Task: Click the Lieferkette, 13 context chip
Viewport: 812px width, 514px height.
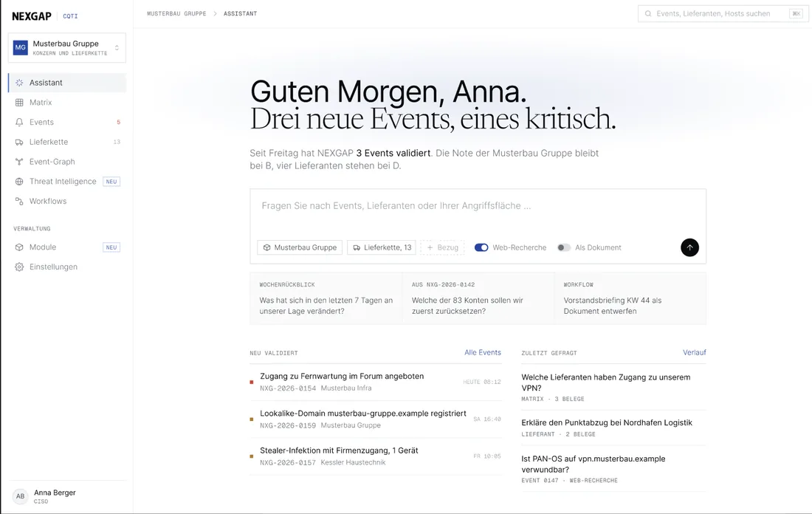Action: pos(382,247)
